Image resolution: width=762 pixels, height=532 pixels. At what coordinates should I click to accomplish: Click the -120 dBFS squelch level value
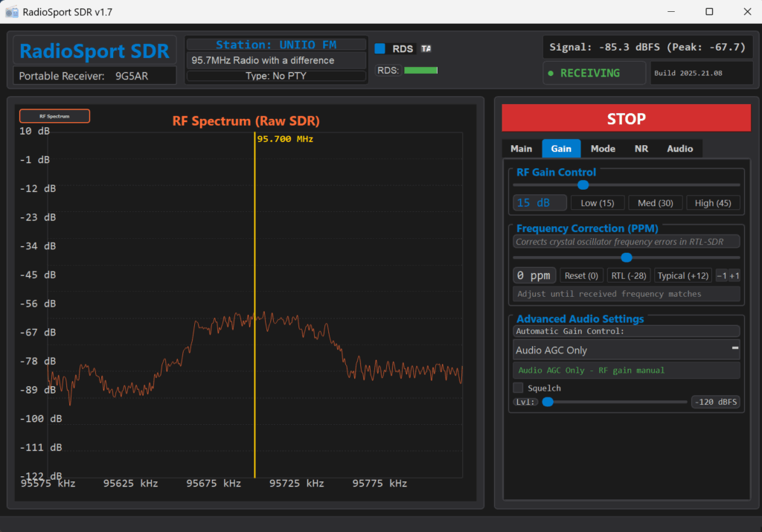click(715, 402)
